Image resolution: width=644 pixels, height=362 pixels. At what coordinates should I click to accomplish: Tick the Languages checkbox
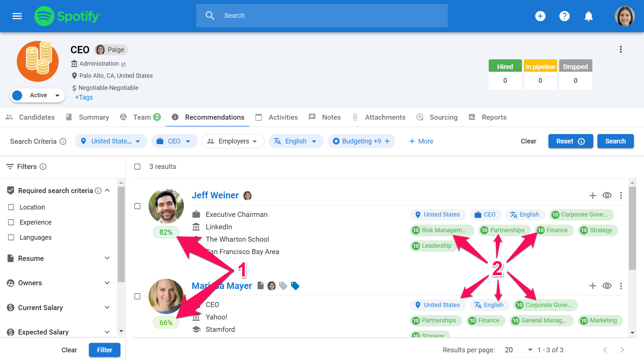pyautogui.click(x=11, y=237)
